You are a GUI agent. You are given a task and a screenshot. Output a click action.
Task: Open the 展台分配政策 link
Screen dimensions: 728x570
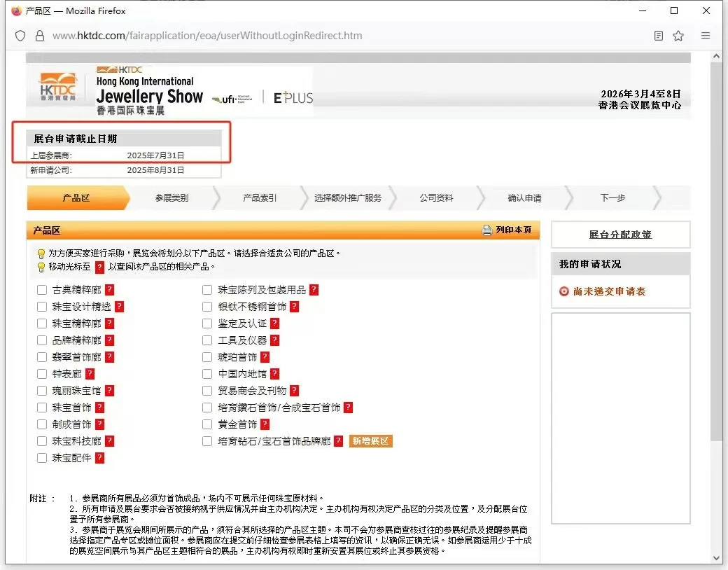619,234
